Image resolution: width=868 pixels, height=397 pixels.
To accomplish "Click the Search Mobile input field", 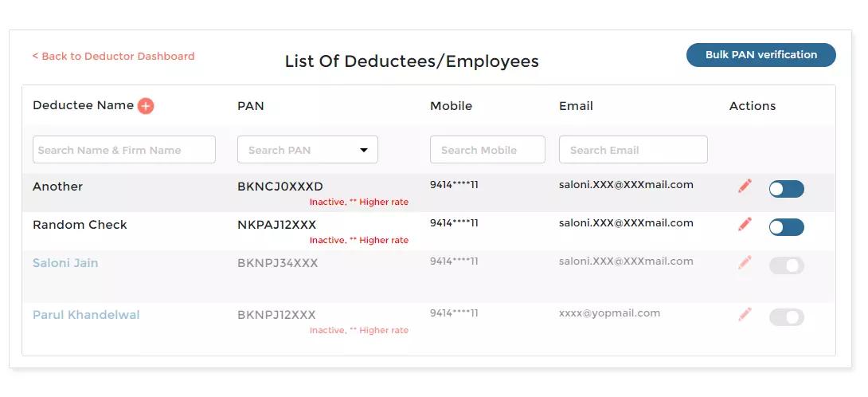I will point(487,150).
